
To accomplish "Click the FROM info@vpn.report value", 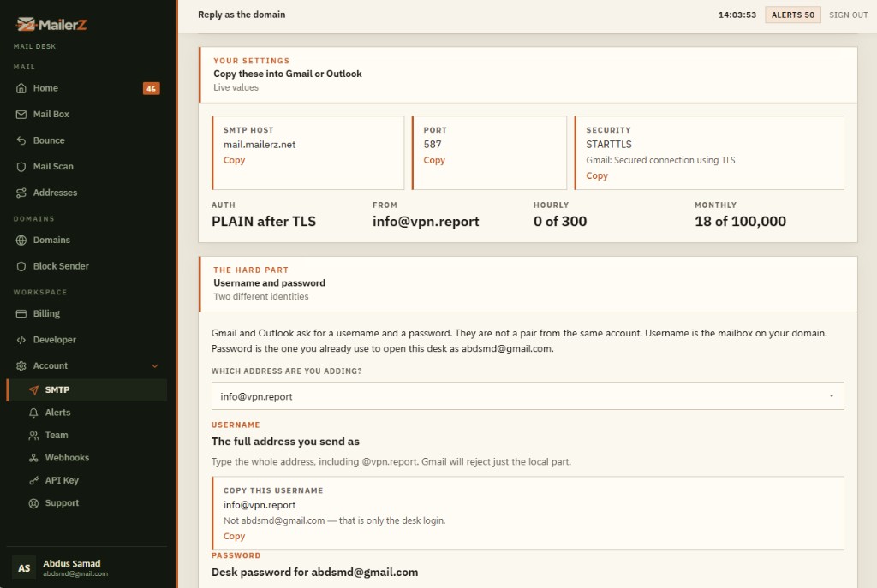I will [x=426, y=222].
